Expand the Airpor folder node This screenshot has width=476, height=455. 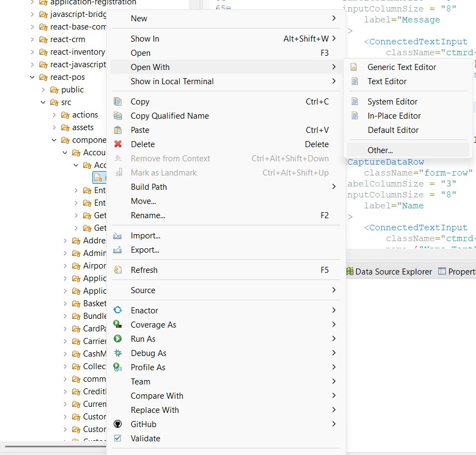click(65, 266)
